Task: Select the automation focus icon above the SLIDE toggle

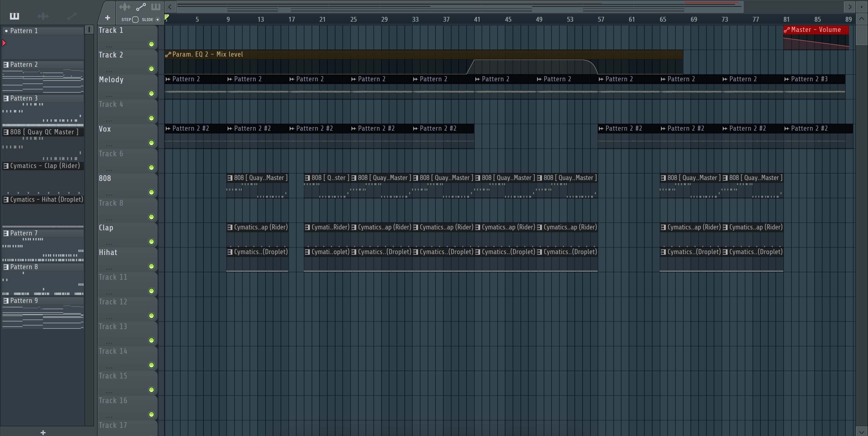Action: pos(141,7)
